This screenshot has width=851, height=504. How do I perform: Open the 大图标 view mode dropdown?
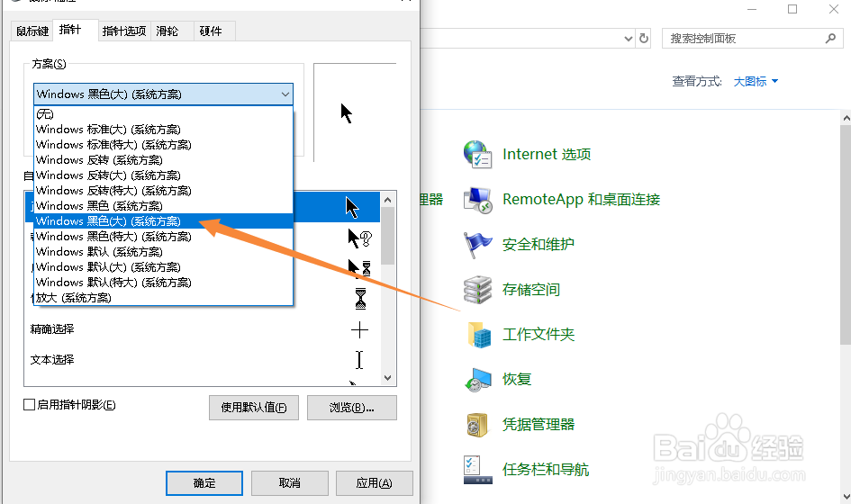tap(756, 81)
